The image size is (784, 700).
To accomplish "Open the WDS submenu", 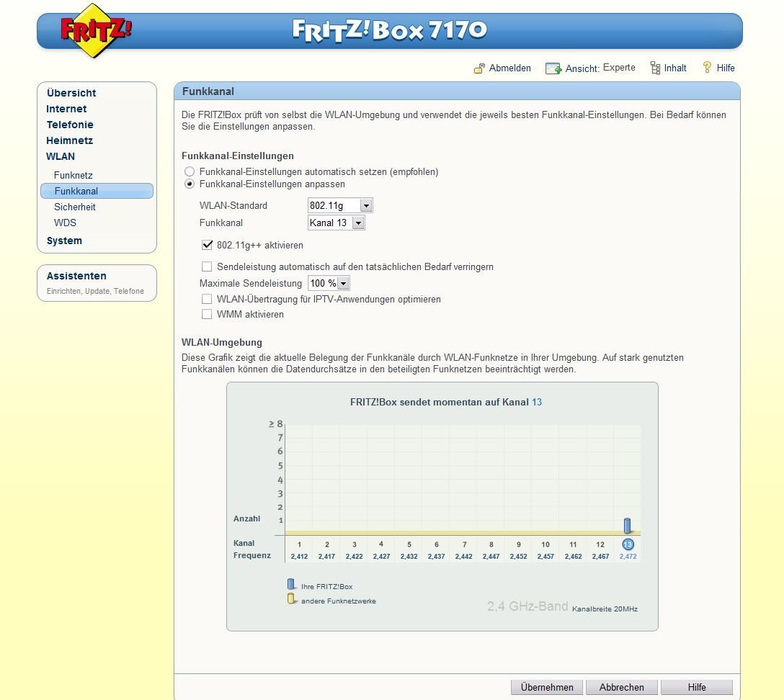I will point(66,223).
